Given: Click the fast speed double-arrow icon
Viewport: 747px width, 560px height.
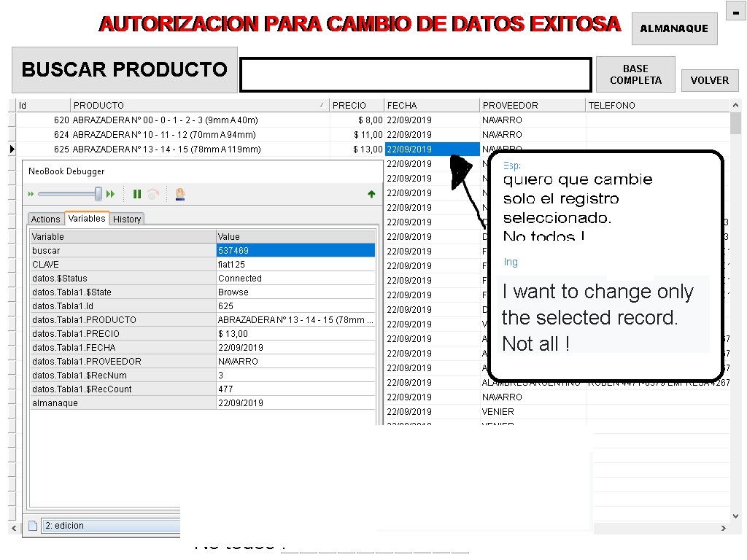Looking at the screenshot, I should (x=111, y=194).
